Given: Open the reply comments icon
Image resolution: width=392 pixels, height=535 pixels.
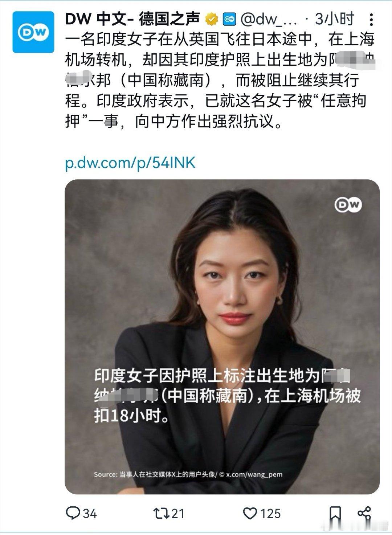Looking at the screenshot, I should (73, 512).
